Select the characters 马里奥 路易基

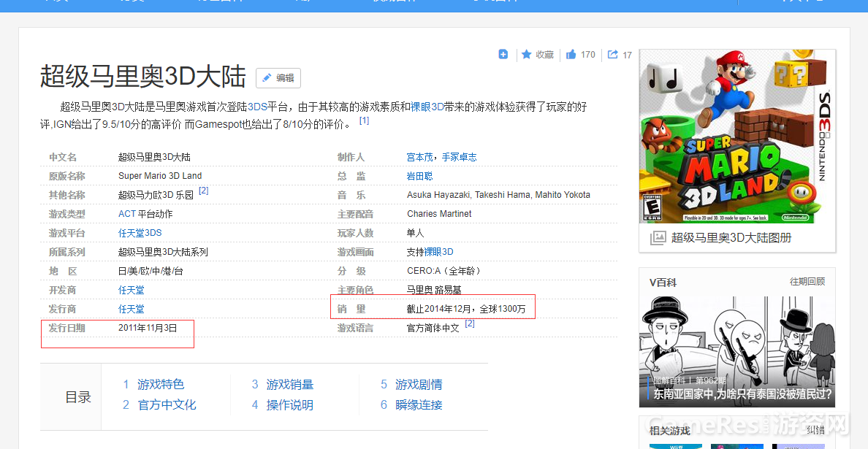(434, 290)
